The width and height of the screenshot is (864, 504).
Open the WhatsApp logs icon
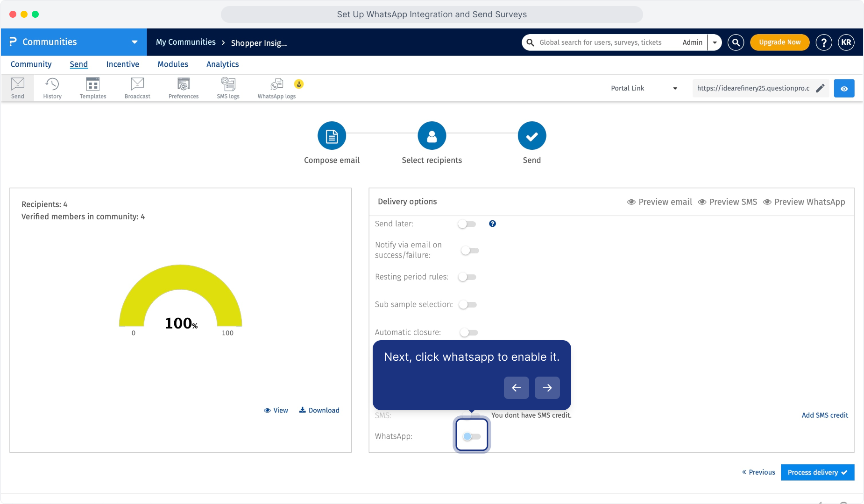(x=276, y=88)
